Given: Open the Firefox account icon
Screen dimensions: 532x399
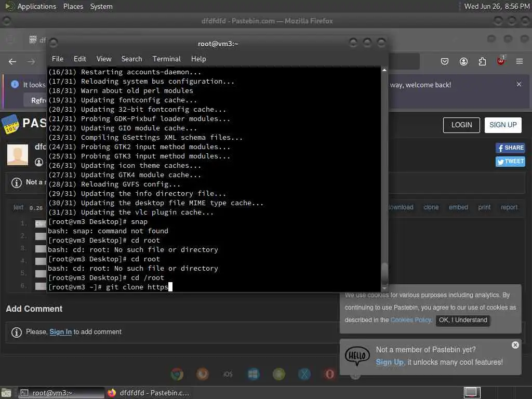Looking at the screenshot, I should pos(463,61).
